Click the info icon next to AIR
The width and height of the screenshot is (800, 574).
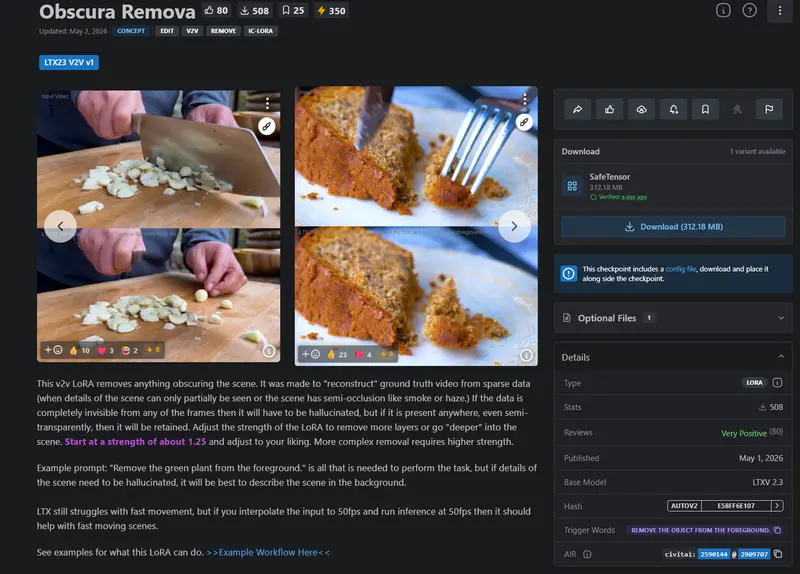pyautogui.click(x=587, y=554)
